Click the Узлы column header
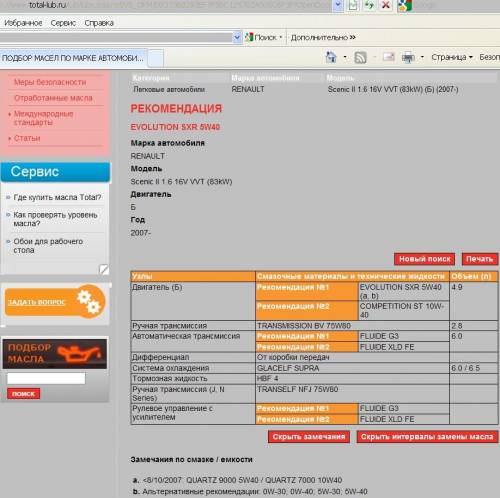Image resolution: width=500 pixels, height=498 pixels. click(x=193, y=276)
